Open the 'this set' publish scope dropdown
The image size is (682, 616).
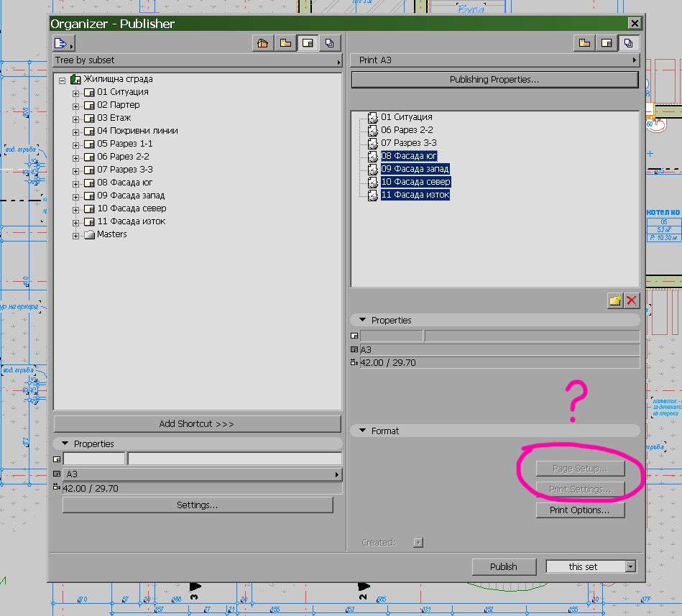tap(591, 566)
